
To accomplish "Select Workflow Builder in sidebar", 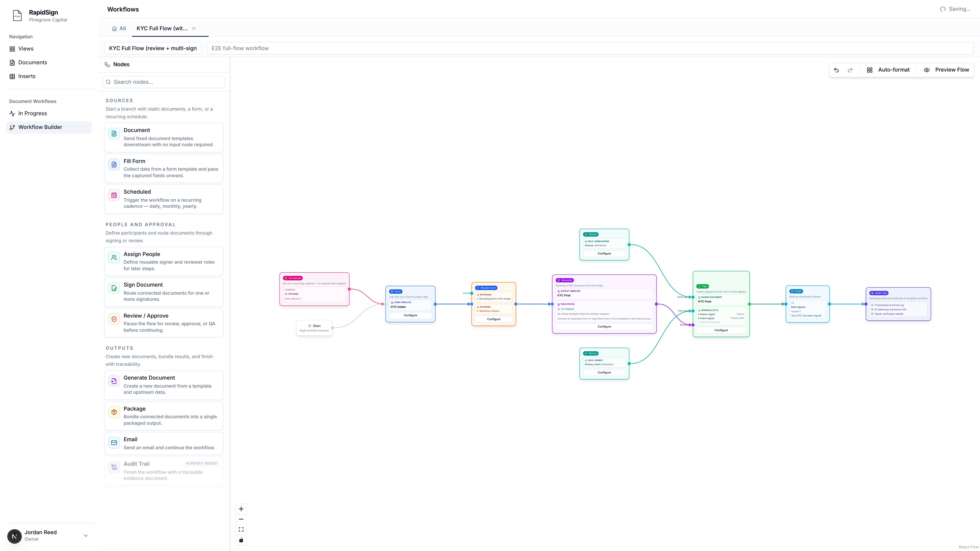I will tap(49, 127).
